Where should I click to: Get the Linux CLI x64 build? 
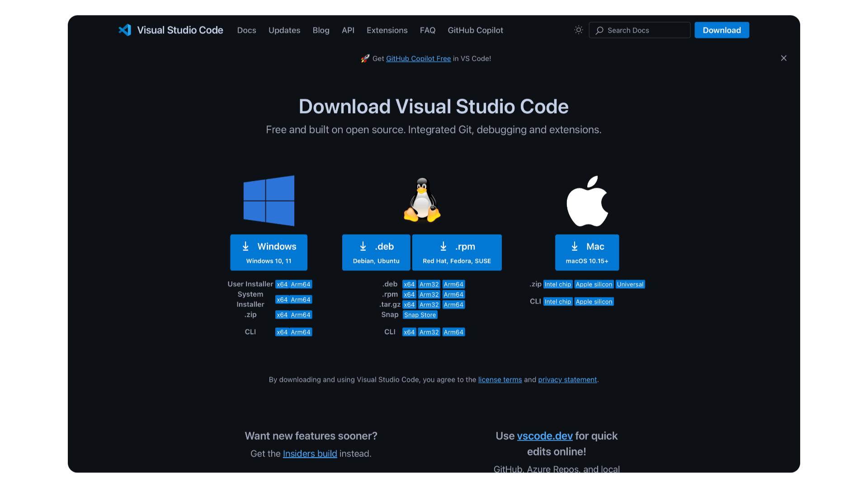[409, 333]
